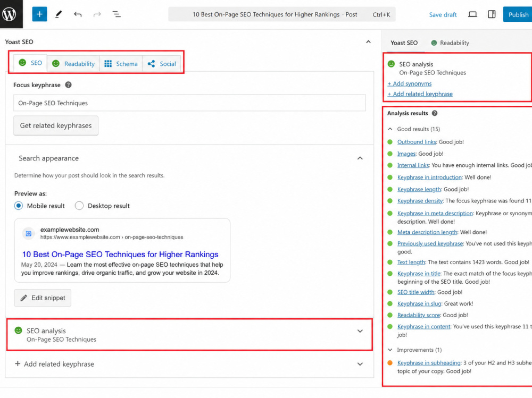Expand the SEO analysis section chevron
Image resolution: width=532 pixels, height=398 pixels.
(360, 331)
